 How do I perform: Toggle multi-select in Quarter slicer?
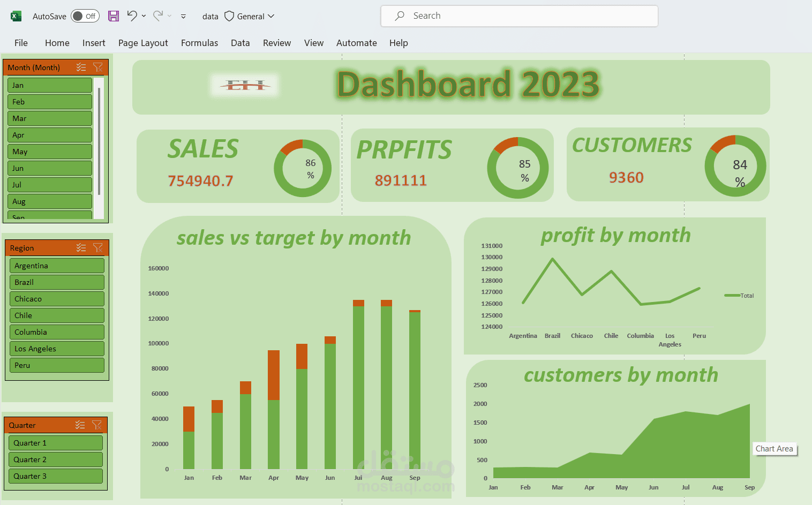point(80,425)
